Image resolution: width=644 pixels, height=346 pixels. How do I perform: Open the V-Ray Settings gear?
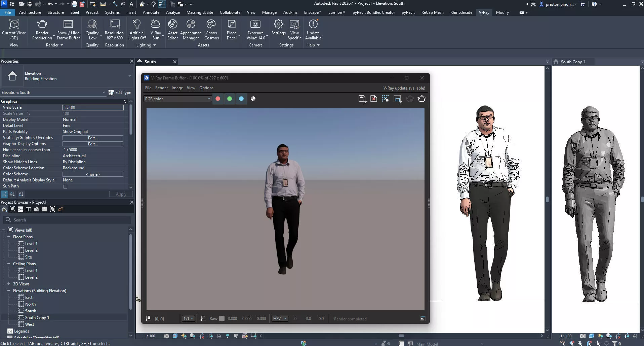click(278, 24)
